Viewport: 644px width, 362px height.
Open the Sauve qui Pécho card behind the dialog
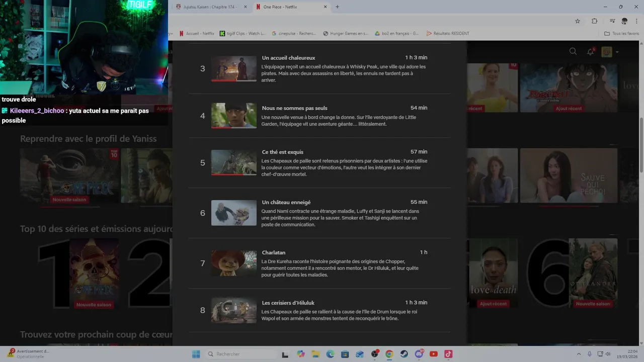point(569,175)
